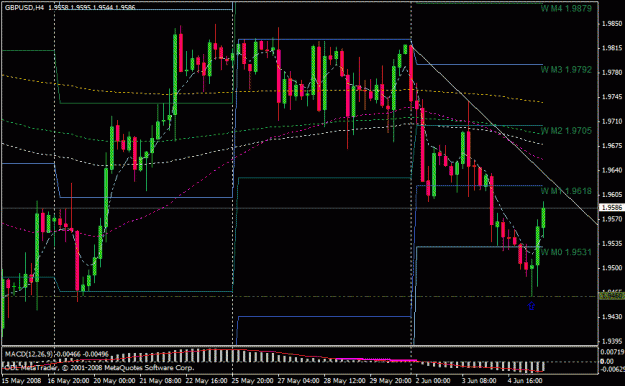Click the 1.9500 price axis value

tap(612, 268)
